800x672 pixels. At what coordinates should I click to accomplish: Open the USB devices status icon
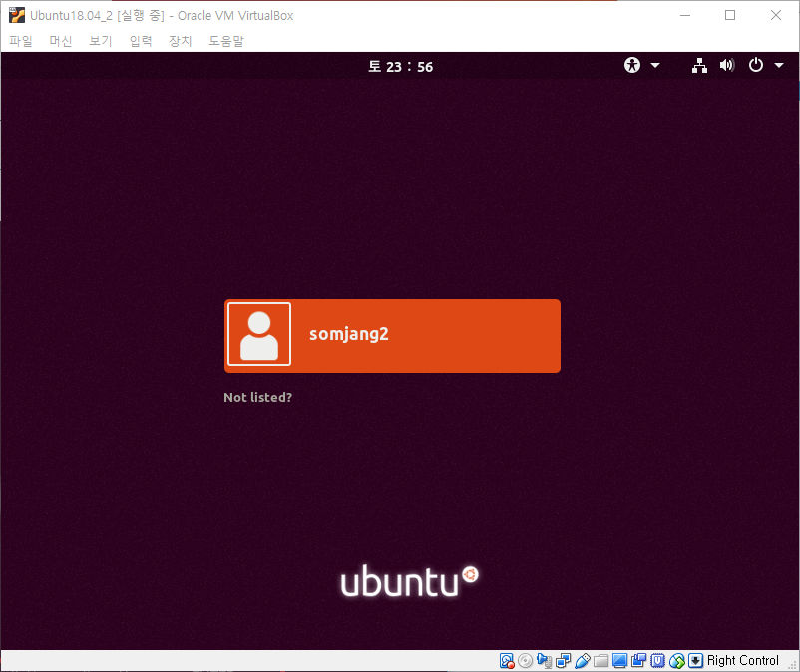point(583,661)
